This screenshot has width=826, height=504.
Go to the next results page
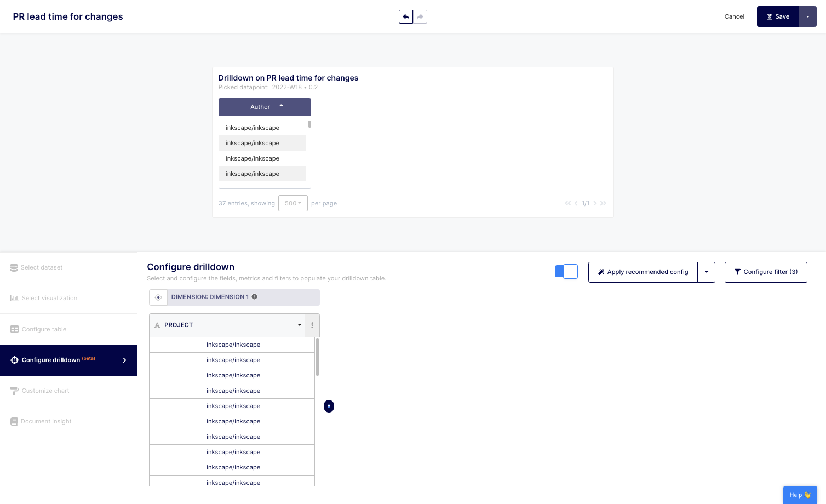click(x=595, y=203)
